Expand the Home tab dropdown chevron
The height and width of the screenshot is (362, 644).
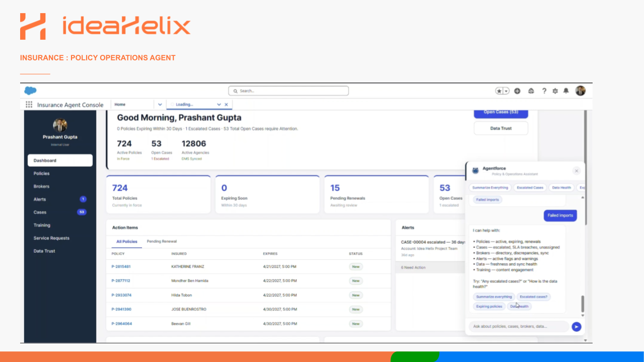click(x=160, y=105)
